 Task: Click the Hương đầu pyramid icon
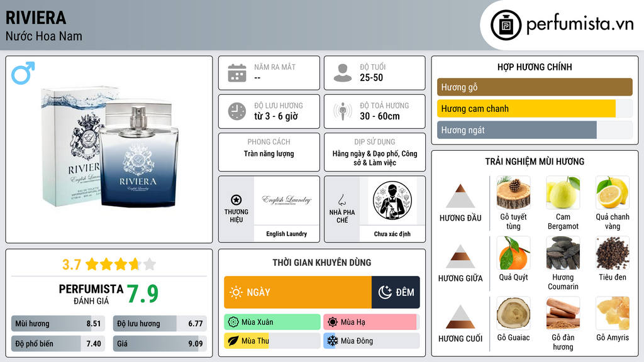point(460,196)
